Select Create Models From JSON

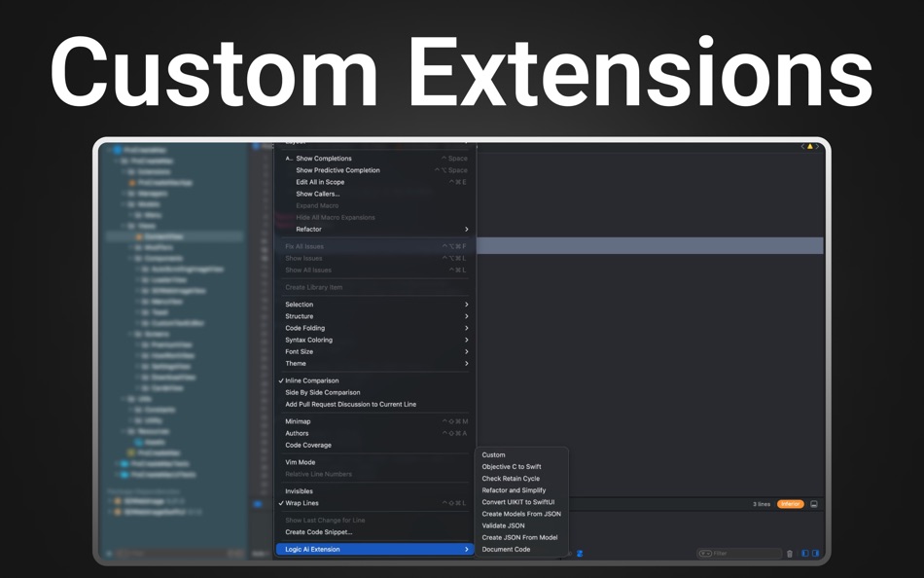[x=521, y=514]
